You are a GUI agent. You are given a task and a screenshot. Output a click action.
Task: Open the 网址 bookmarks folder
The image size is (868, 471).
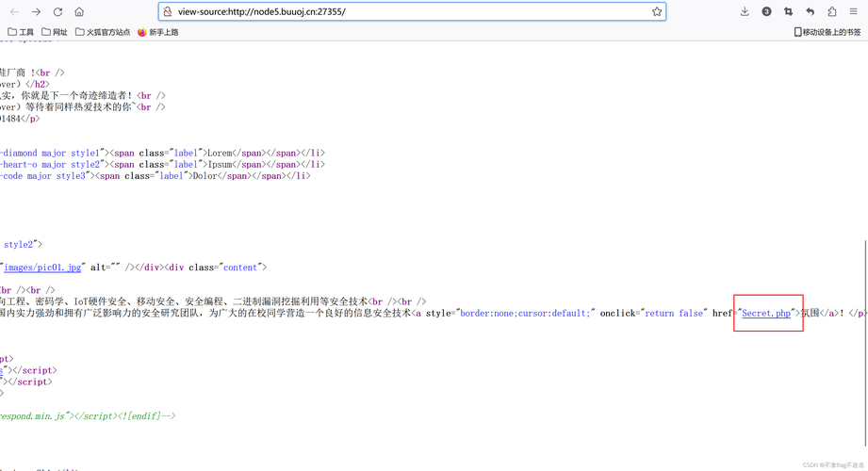pos(55,32)
